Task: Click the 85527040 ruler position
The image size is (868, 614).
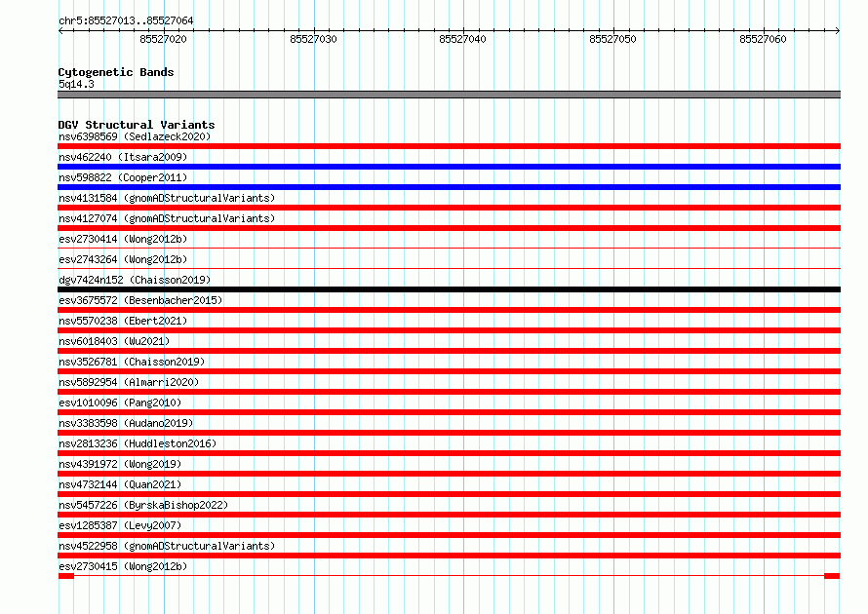Action: click(x=463, y=39)
